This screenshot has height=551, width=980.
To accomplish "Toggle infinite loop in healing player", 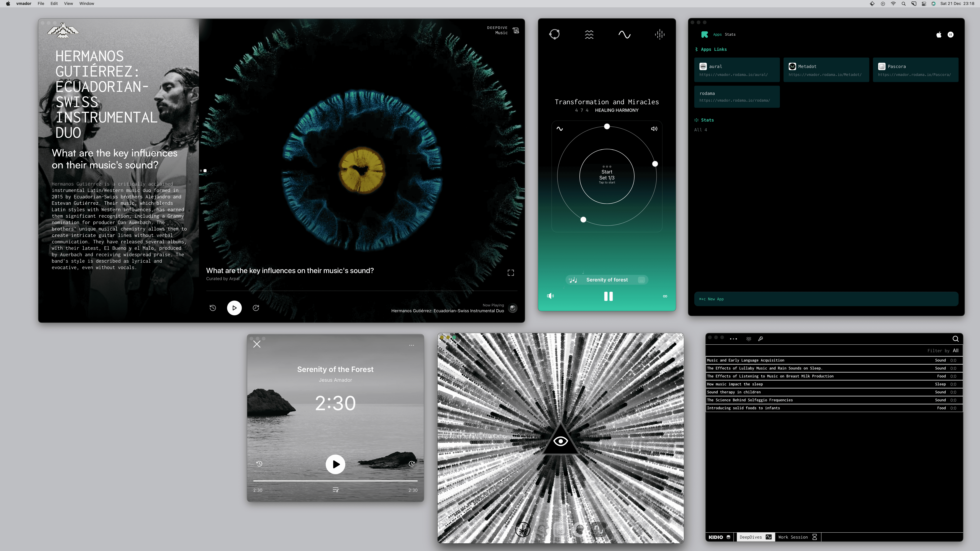I will [665, 296].
